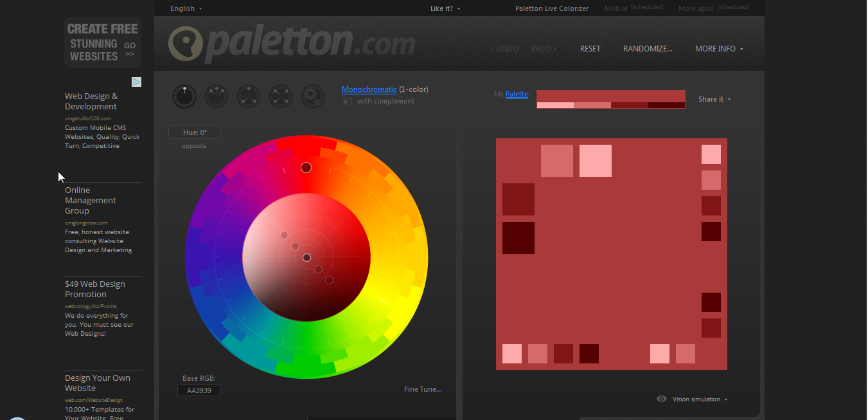Viewport: 868px width, 420px height.
Task: Select the tetrad scheme icon
Action: click(281, 95)
